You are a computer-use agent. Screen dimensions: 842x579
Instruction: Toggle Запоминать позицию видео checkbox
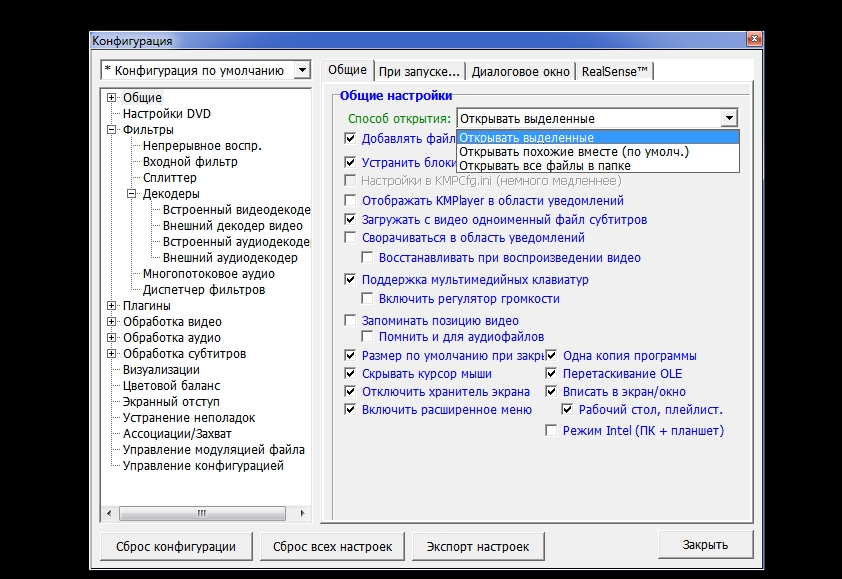[x=351, y=321]
